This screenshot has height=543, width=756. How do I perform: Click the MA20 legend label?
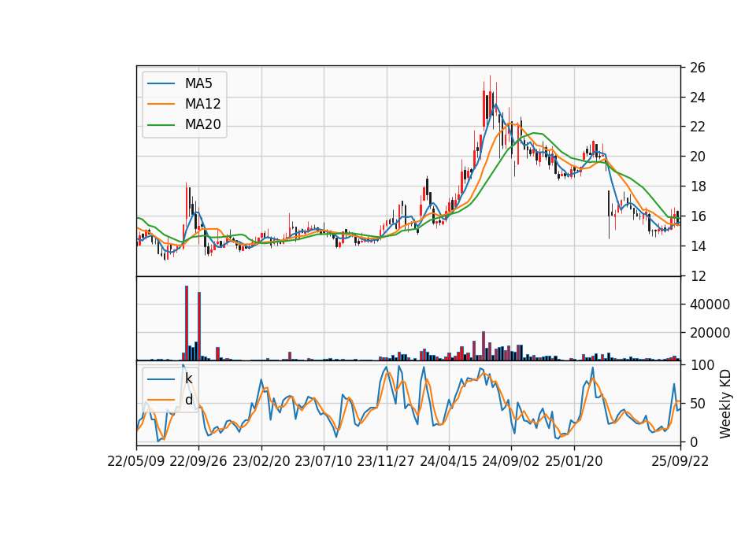pyautogui.click(x=202, y=125)
